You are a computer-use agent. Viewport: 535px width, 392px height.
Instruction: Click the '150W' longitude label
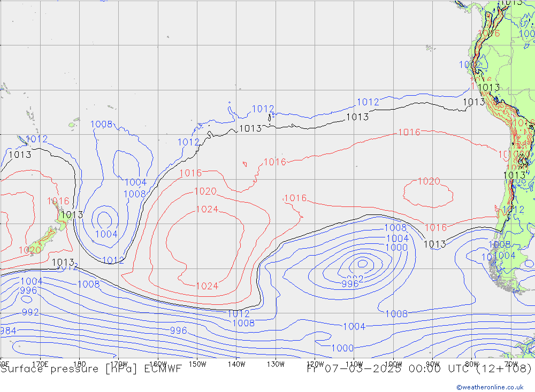coord(197,364)
